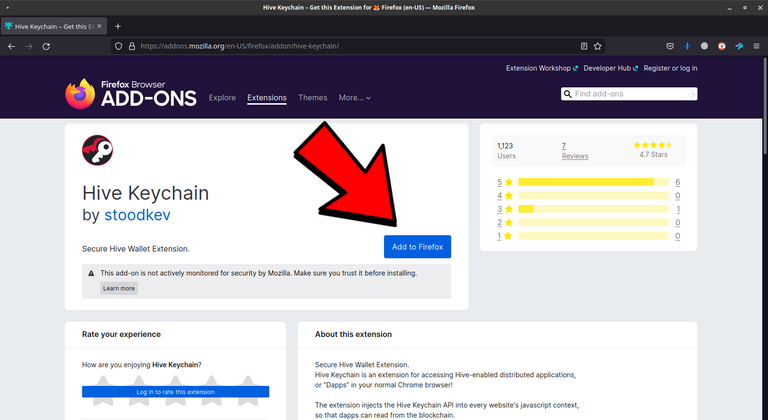This screenshot has width=768, height=420.
Task: Click Log in to rate this extension
Action: coord(175,392)
